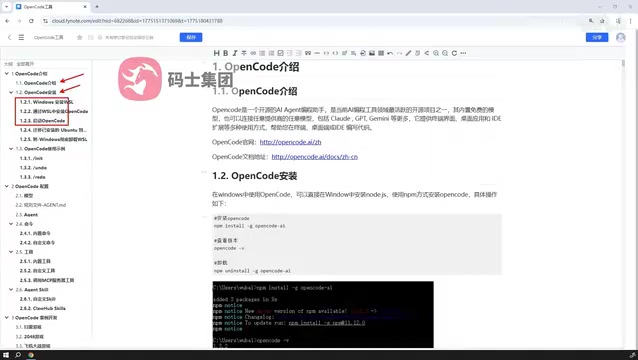
Task: Apply heading format with the H icon
Action: pyautogui.click(x=216, y=53)
